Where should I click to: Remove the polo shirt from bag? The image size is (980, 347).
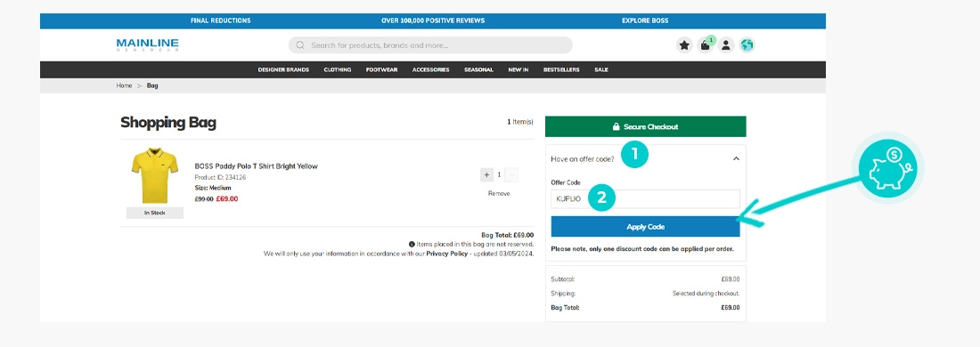(x=499, y=193)
